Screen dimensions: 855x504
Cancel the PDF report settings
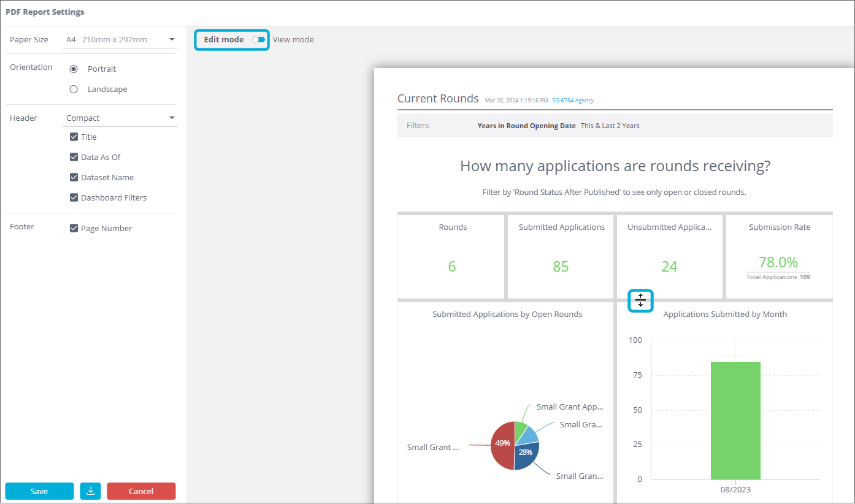[x=141, y=491]
